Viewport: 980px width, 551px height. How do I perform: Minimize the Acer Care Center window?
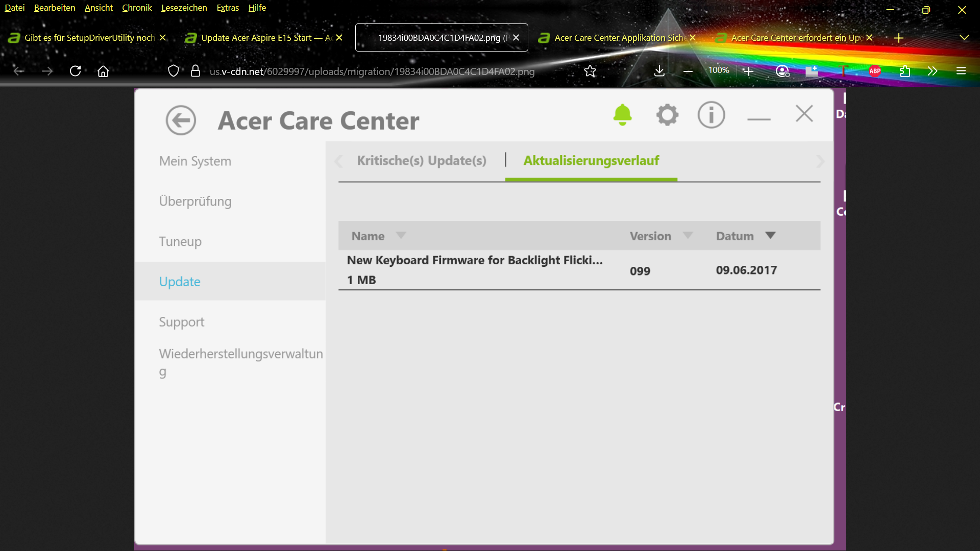[758, 119]
